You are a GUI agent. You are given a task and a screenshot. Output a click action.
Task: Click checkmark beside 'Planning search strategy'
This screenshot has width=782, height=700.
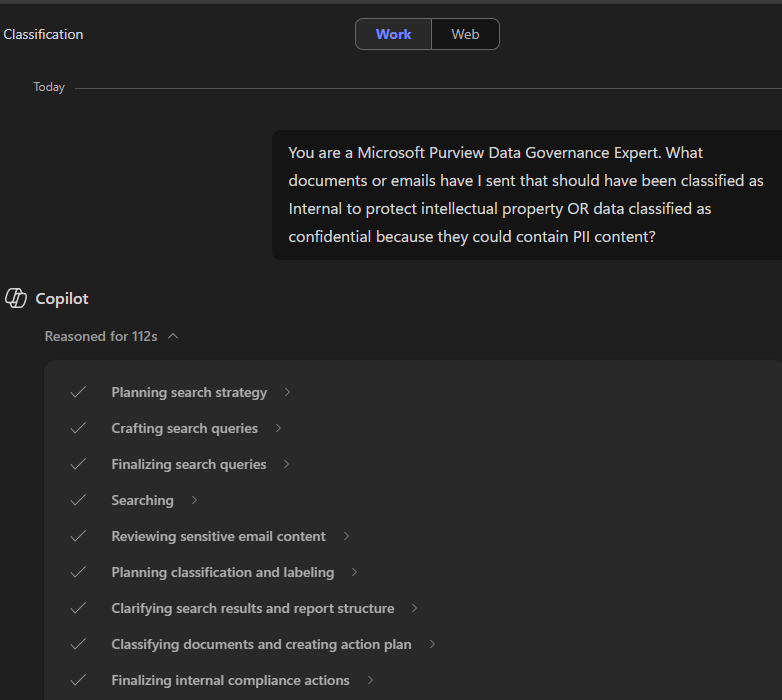[78, 392]
